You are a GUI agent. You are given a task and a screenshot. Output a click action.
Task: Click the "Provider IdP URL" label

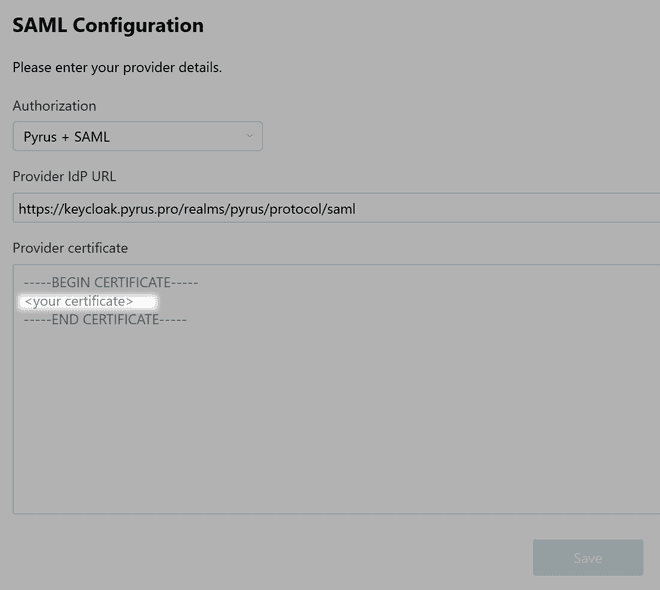64,177
